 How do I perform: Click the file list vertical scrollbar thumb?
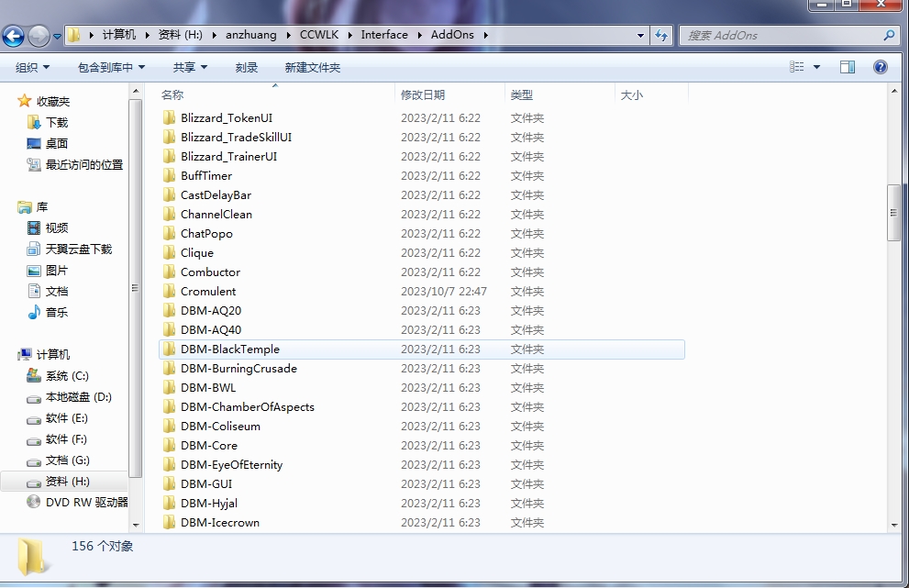(x=893, y=212)
